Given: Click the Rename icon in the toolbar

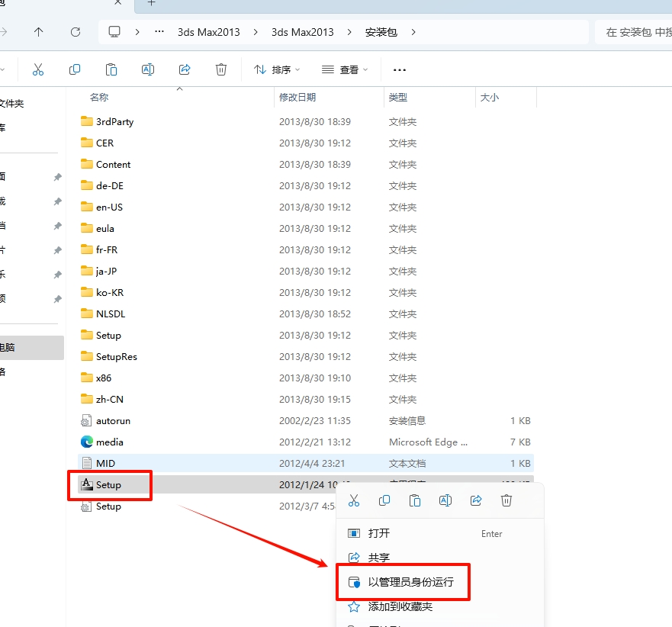Looking at the screenshot, I should (148, 69).
